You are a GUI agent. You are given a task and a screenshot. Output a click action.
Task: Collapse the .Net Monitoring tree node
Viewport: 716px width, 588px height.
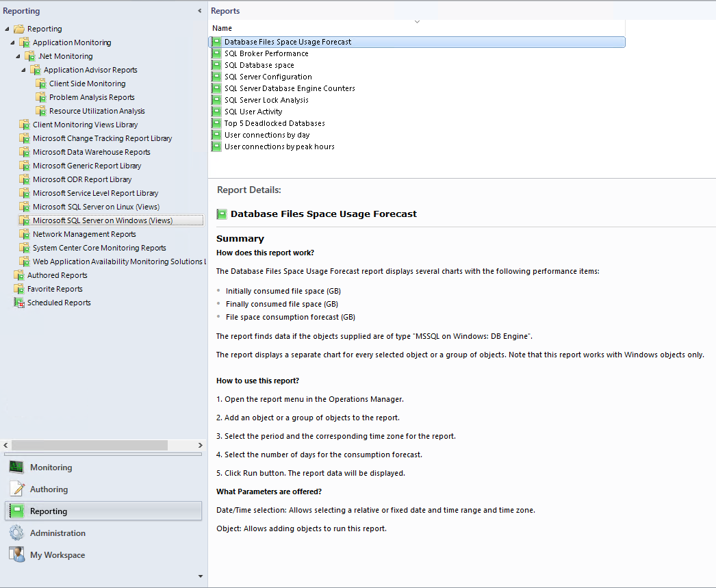pyautogui.click(x=18, y=56)
